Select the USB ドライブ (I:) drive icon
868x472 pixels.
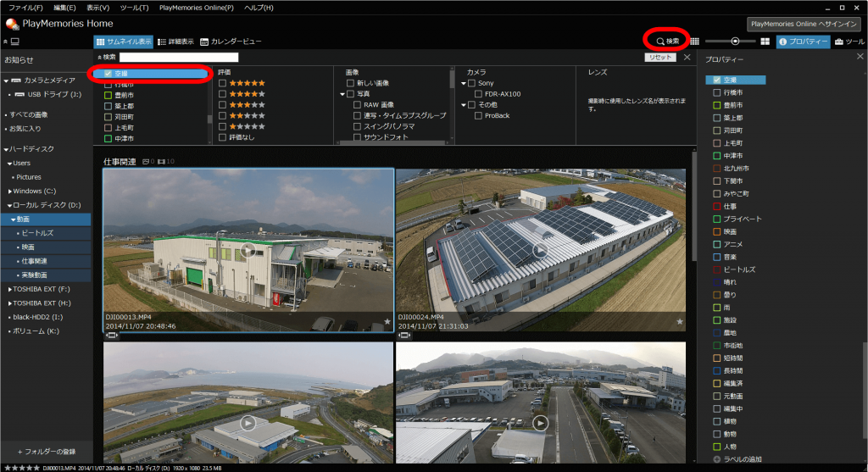click(x=20, y=95)
